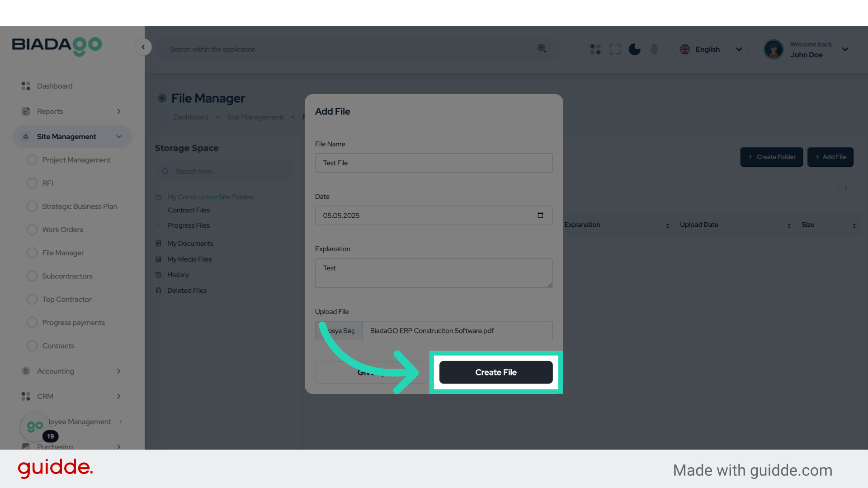Open the My Media Files section
This screenshot has width=868, height=488.
pos(189,259)
